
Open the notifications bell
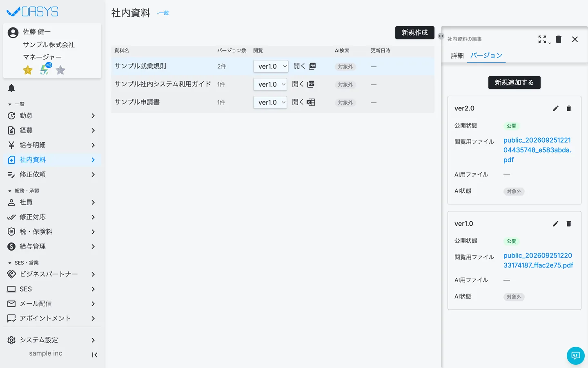[x=11, y=88]
